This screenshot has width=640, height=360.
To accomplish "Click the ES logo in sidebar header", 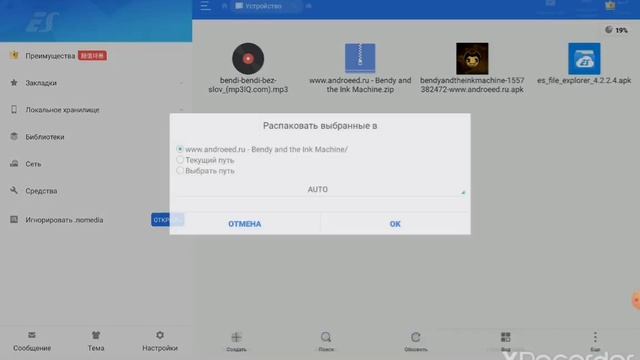I will tap(42, 21).
